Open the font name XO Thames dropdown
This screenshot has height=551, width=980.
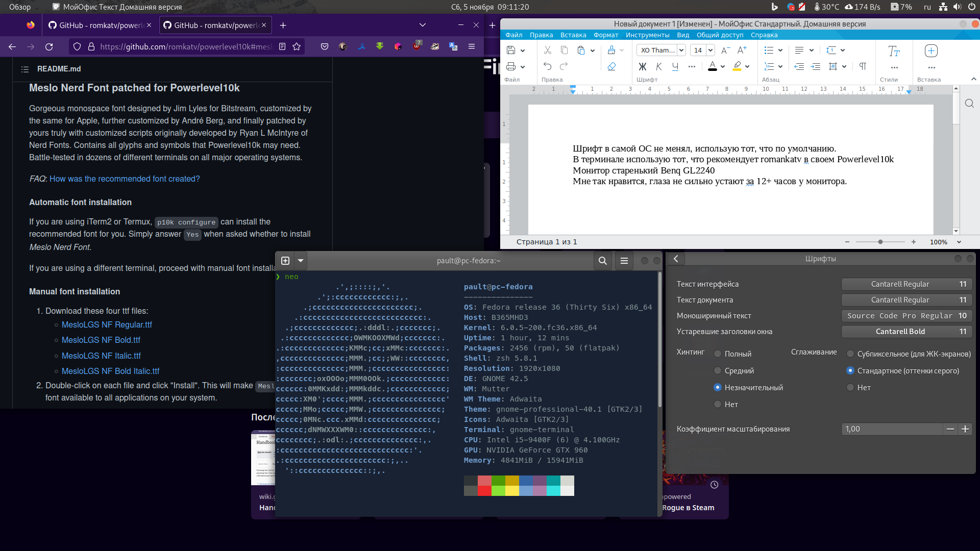point(681,50)
